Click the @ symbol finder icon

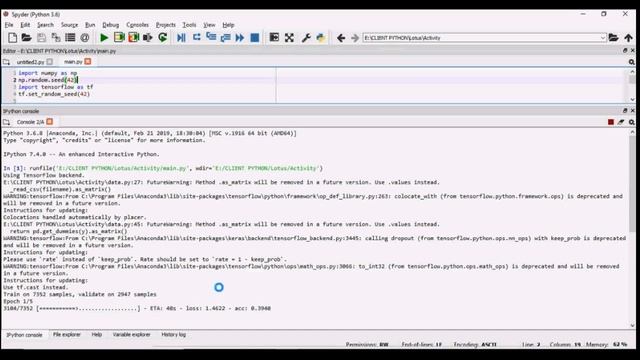(85, 38)
